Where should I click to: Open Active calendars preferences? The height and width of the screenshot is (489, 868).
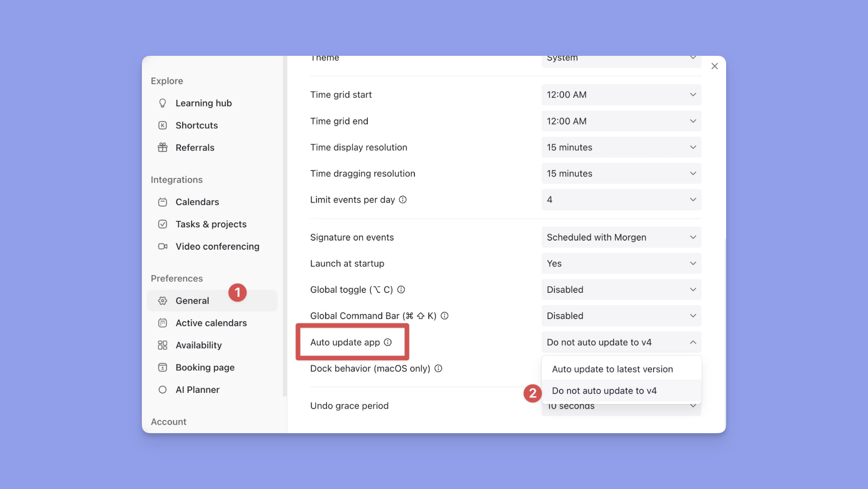211,323
